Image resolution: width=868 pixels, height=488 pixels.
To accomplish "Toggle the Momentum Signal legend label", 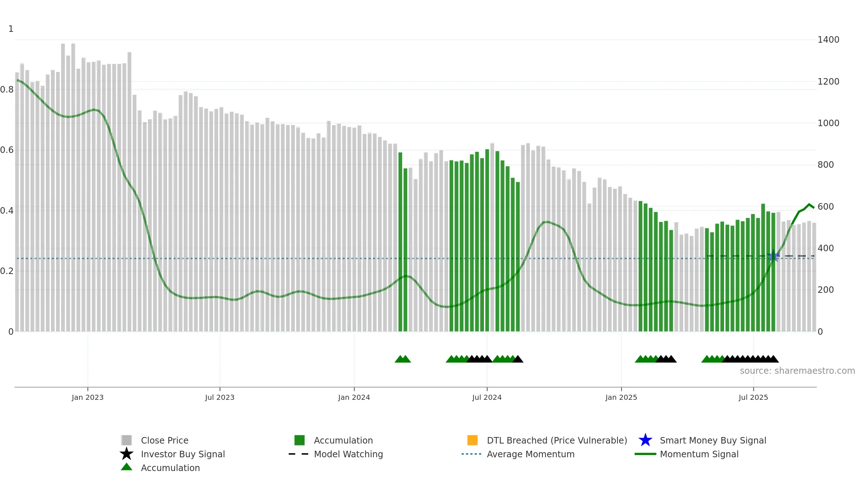I will [699, 454].
